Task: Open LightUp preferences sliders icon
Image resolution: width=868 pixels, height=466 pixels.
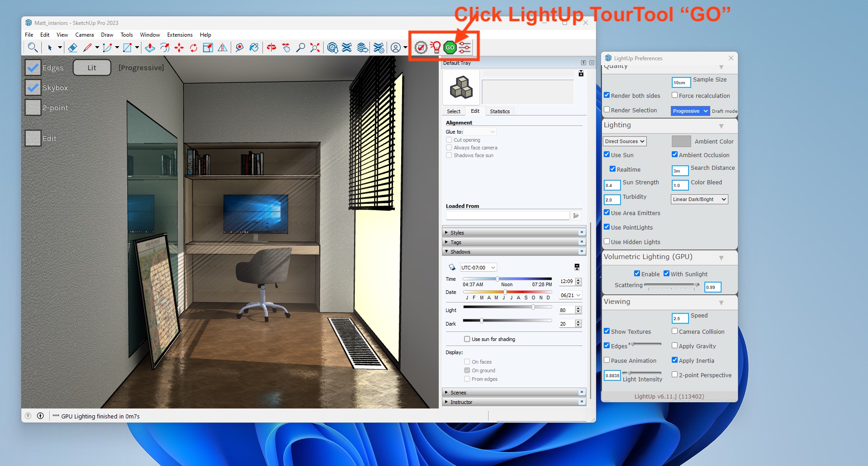Action: pyautogui.click(x=465, y=48)
